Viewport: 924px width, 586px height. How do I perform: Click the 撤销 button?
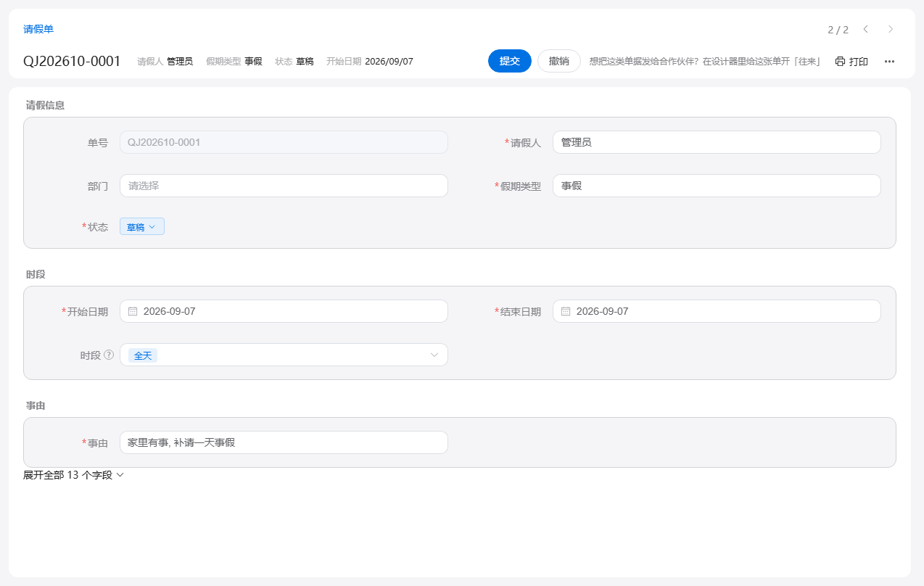click(559, 61)
